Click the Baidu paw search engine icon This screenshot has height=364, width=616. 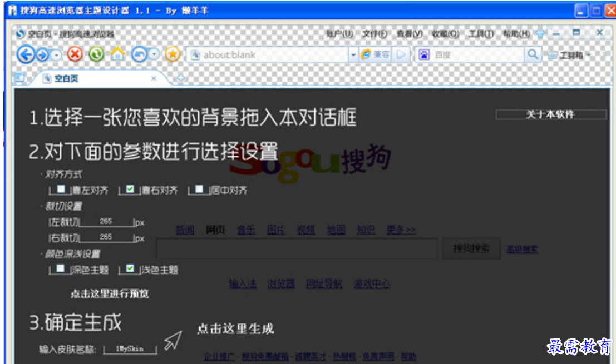pyautogui.click(x=424, y=55)
